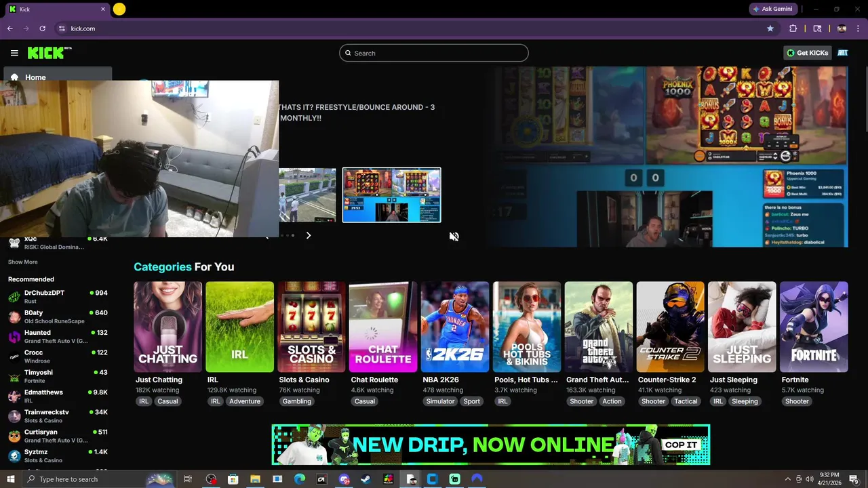Viewport: 868px width, 488px height.
Task: Open the Kick sidebar hamburger menu
Action: (x=14, y=53)
